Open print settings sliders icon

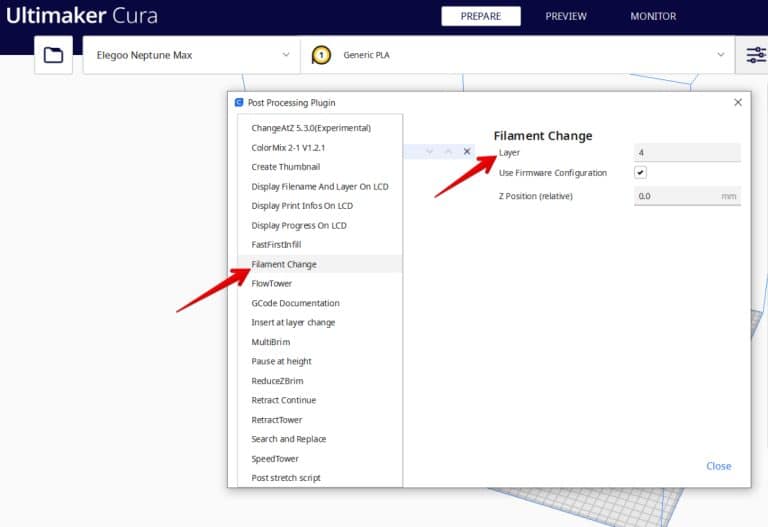(752, 55)
